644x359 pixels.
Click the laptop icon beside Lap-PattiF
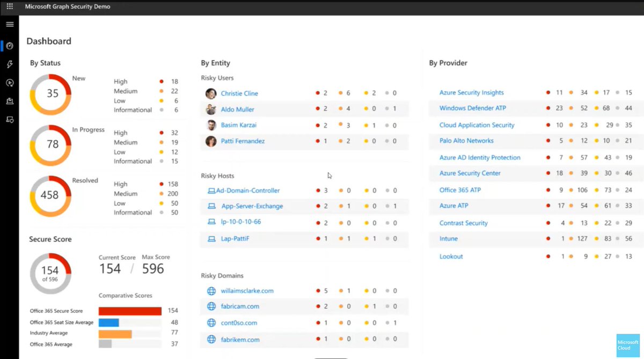(211, 238)
